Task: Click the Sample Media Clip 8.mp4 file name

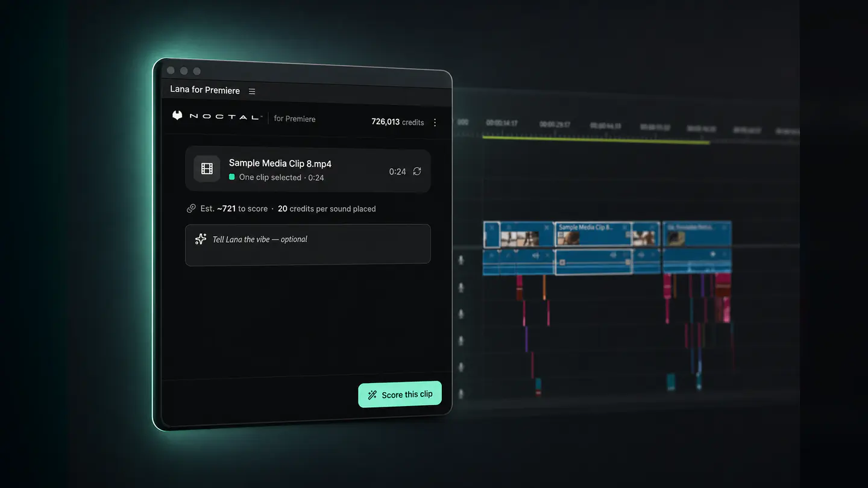Action: click(280, 163)
